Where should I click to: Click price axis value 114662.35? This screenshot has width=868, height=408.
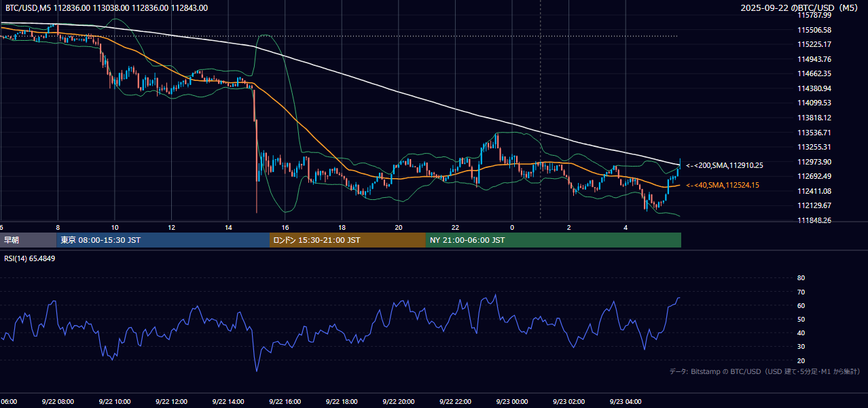pyautogui.click(x=814, y=73)
